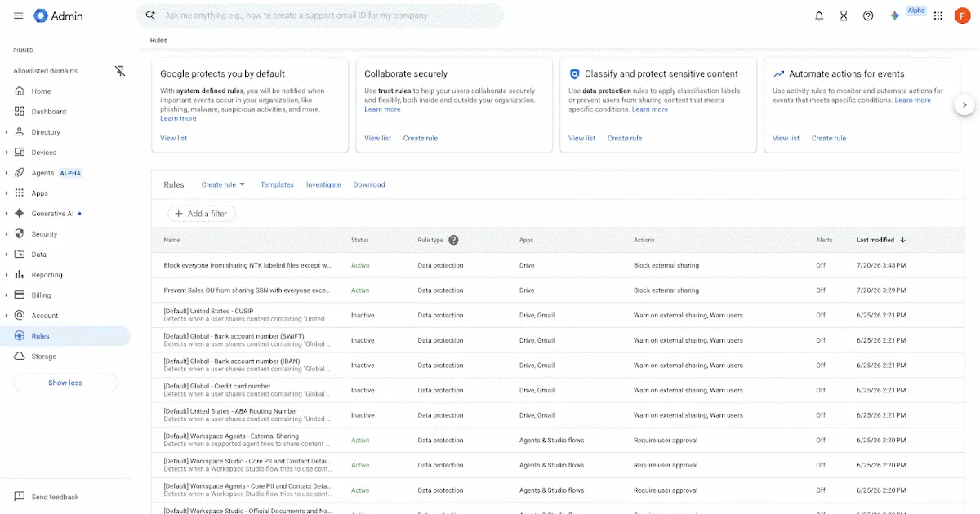Expand the Security section
This screenshot has height=514, width=980.
coord(7,234)
